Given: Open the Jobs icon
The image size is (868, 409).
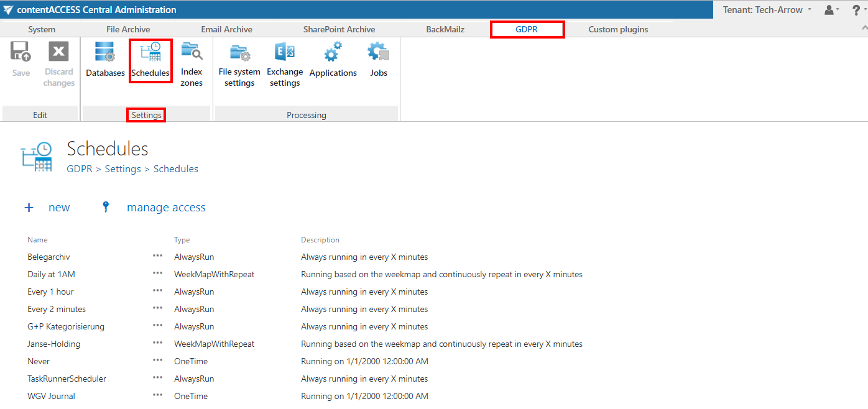Looking at the screenshot, I should coord(378,60).
